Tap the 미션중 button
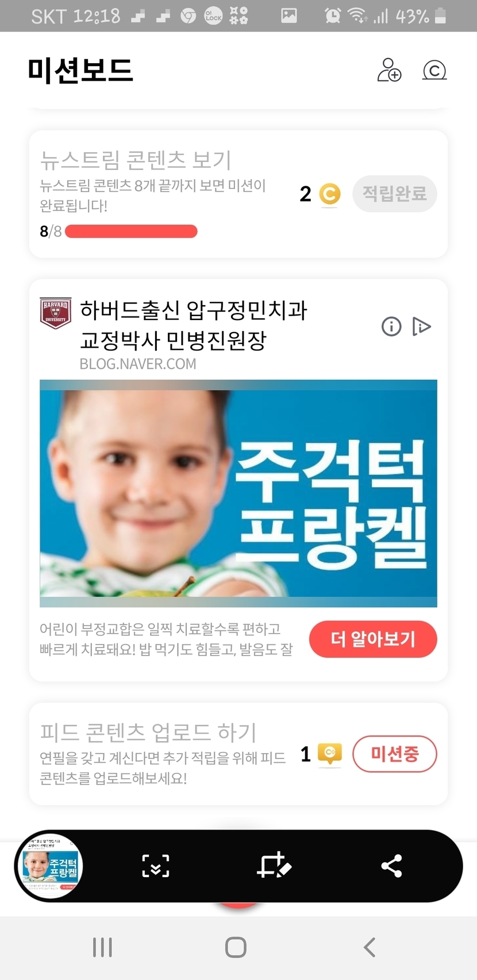The height and width of the screenshot is (980, 477). coord(394,754)
